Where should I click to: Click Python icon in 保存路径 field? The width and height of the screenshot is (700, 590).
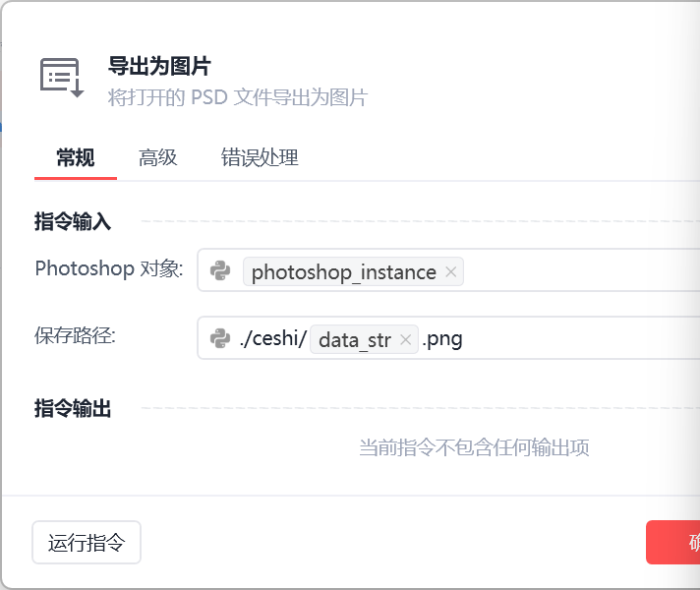[220, 339]
